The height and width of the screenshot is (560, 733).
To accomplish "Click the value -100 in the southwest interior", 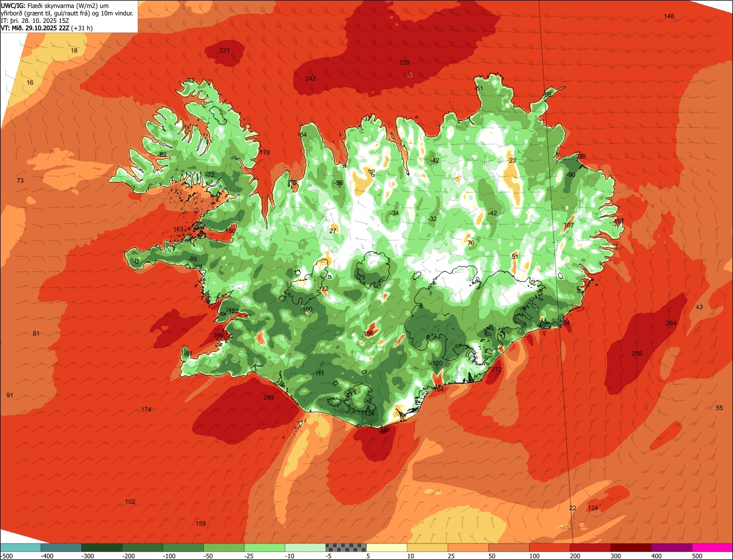I will pyautogui.click(x=307, y=309).
